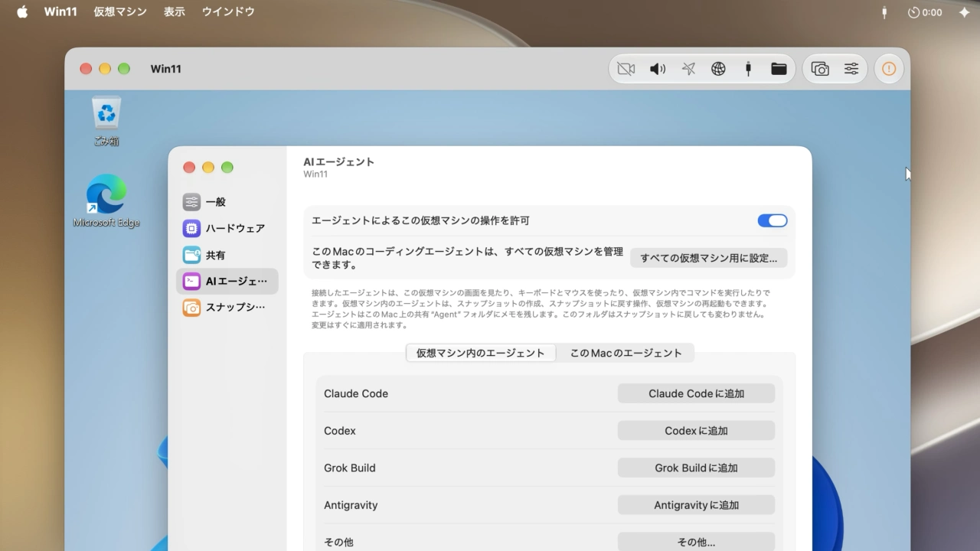Open その他... options button
980x551 pixels.
click(x=696, y=542)
